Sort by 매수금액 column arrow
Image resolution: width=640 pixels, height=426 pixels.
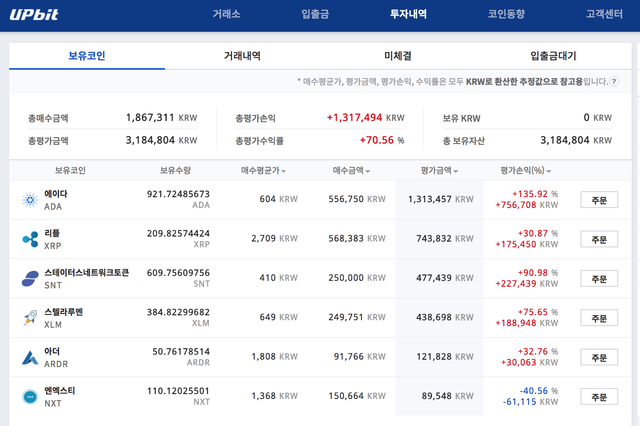[368, 171]
